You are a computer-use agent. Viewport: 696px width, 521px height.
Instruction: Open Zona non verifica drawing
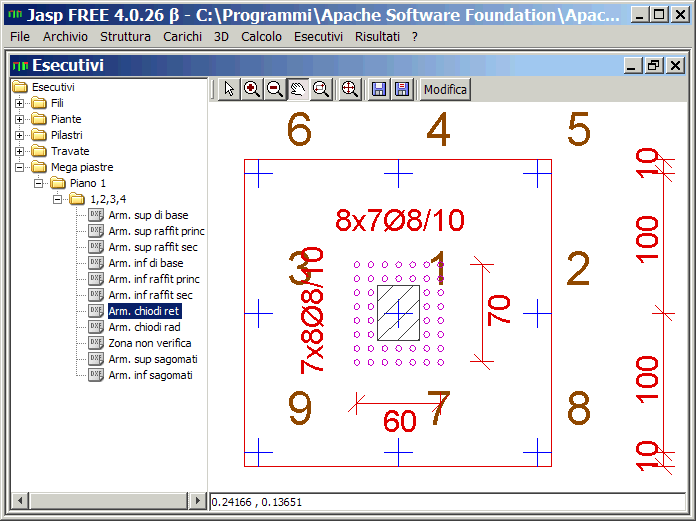pos(150,343)
